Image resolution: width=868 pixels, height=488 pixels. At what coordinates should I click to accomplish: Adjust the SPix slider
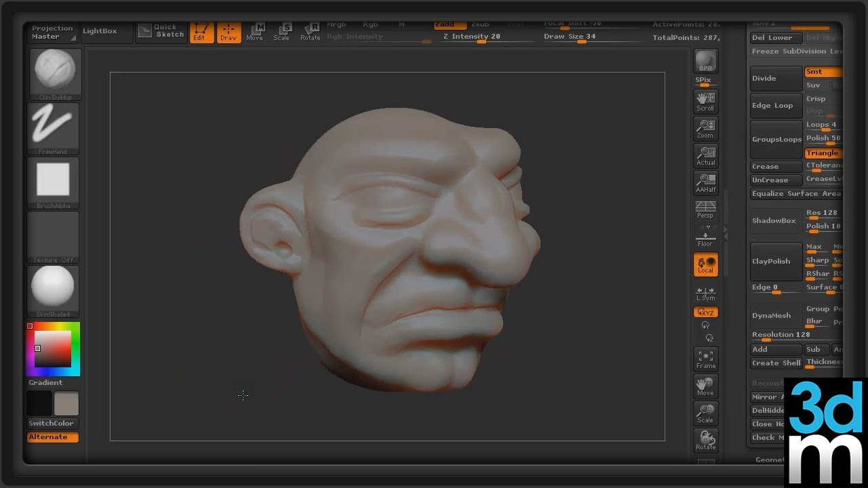[706, 81]
